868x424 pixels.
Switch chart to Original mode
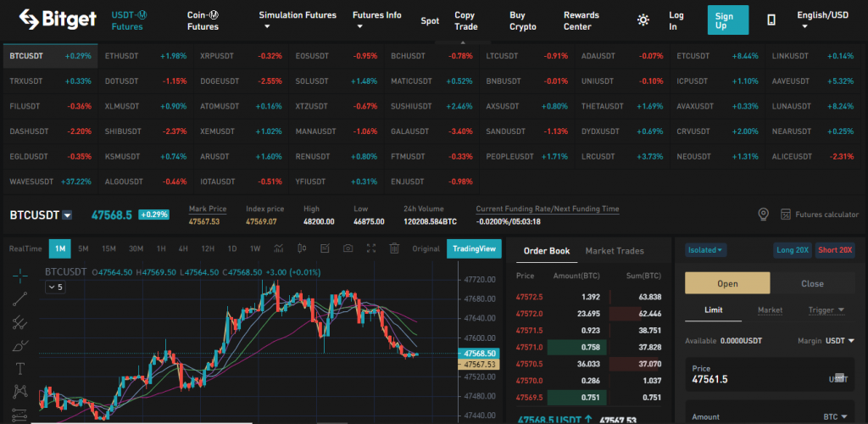click(426, 248)
